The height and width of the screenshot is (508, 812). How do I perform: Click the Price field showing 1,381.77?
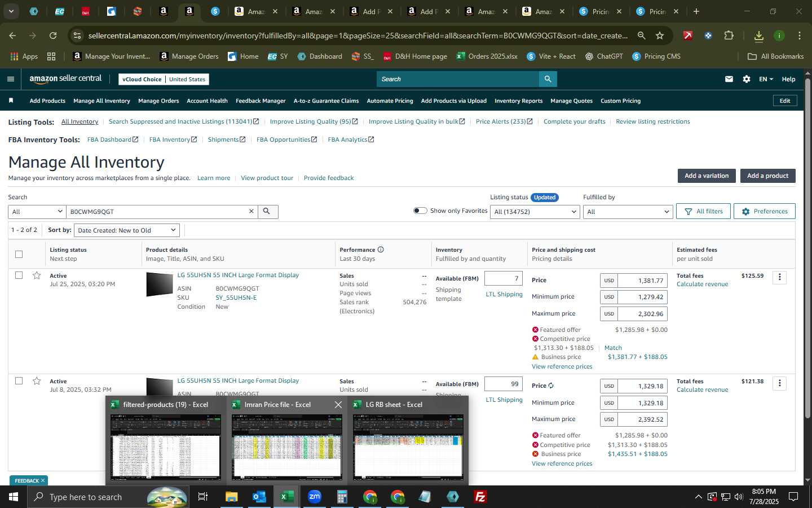(642, 280)
